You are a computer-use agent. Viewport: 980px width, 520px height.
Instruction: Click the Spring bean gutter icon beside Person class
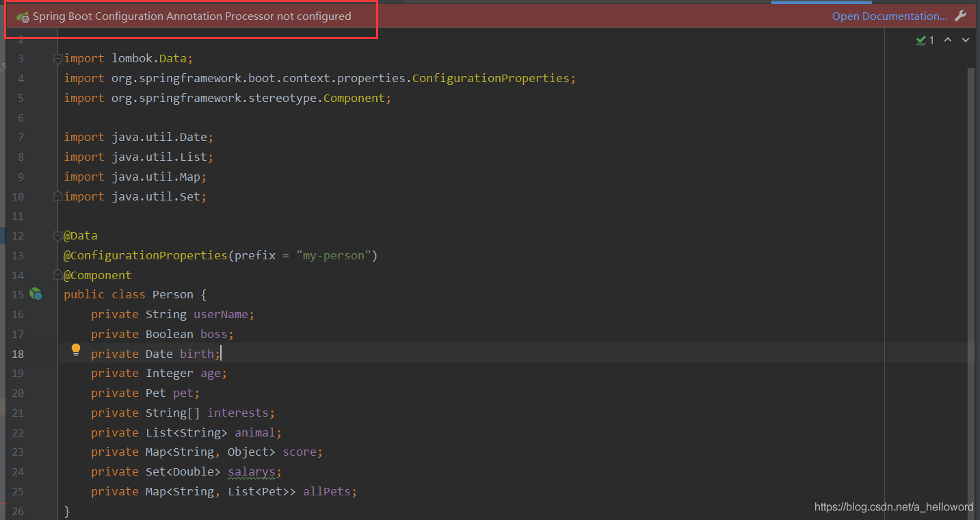[x=36, y=294]
